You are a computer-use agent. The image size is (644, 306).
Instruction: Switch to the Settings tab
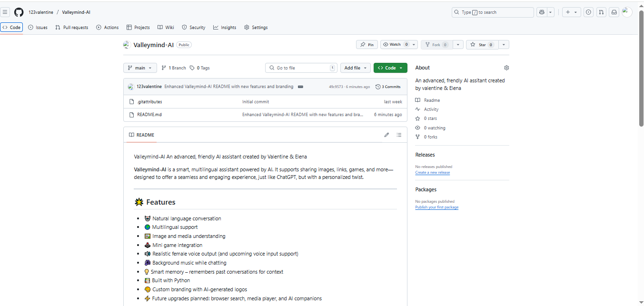click(x=256, y=28)
